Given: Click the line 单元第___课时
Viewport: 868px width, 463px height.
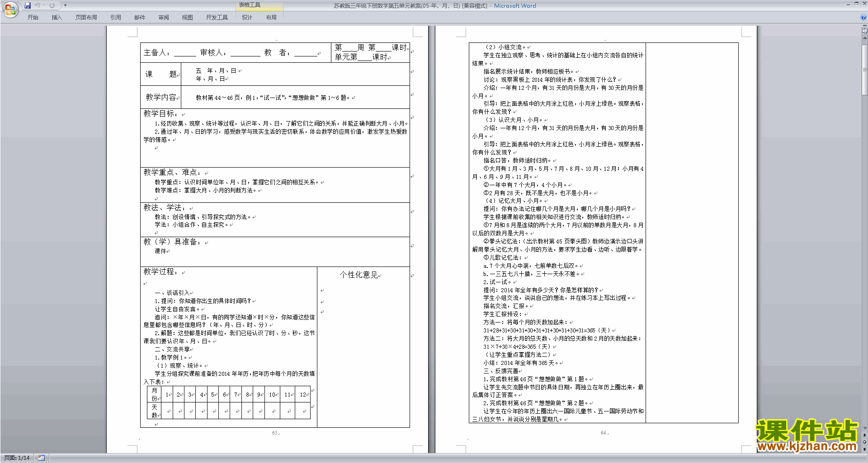Looking at the screenshot, I should point(361,57).
